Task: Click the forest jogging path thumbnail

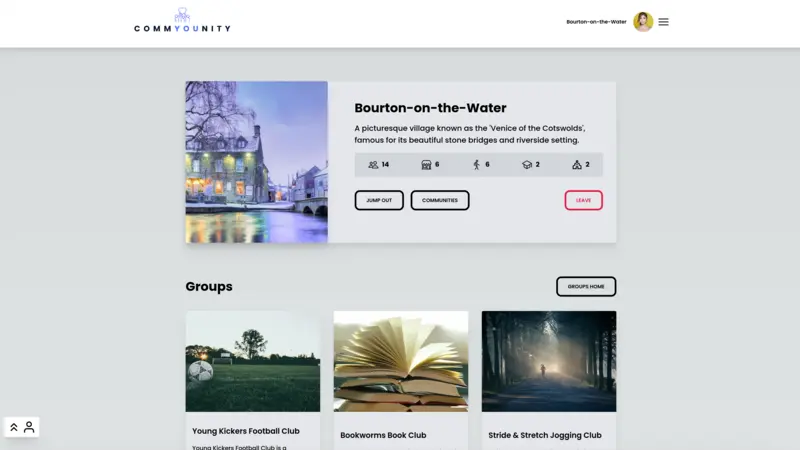Action: 548,361
